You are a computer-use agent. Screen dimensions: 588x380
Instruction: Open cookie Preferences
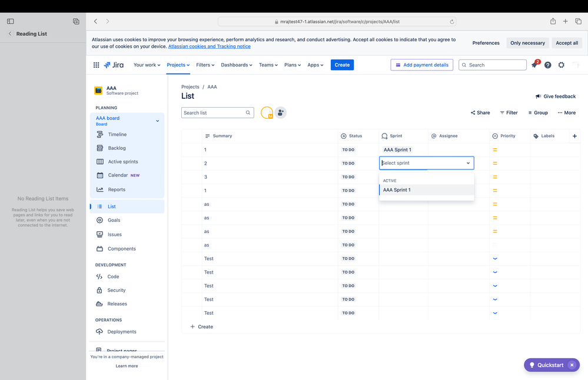coord(486,43)
